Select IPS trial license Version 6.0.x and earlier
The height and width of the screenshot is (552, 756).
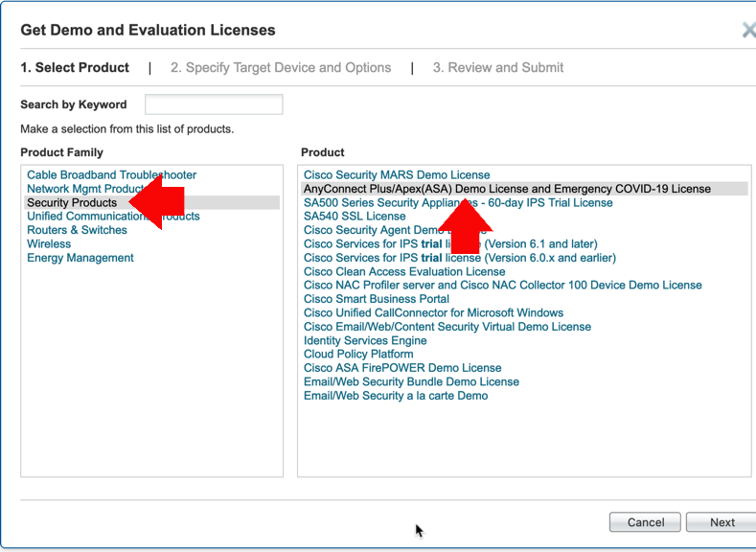(460, 258)
